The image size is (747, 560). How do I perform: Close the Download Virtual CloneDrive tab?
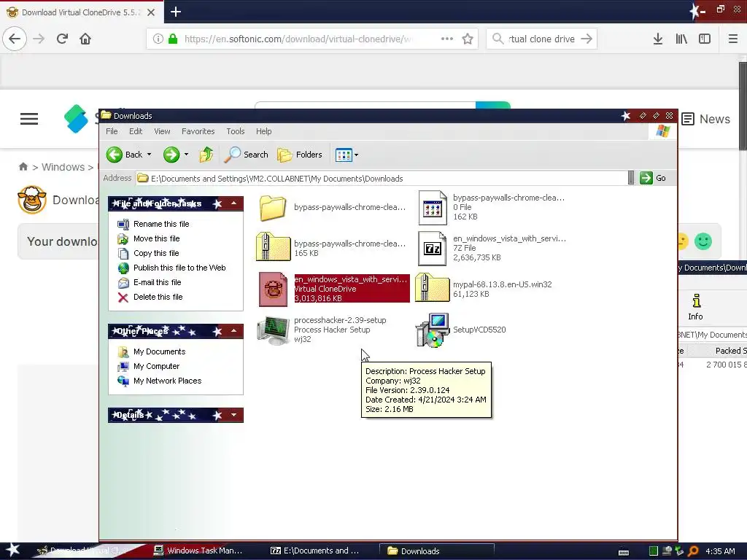[x=151, y=12]
